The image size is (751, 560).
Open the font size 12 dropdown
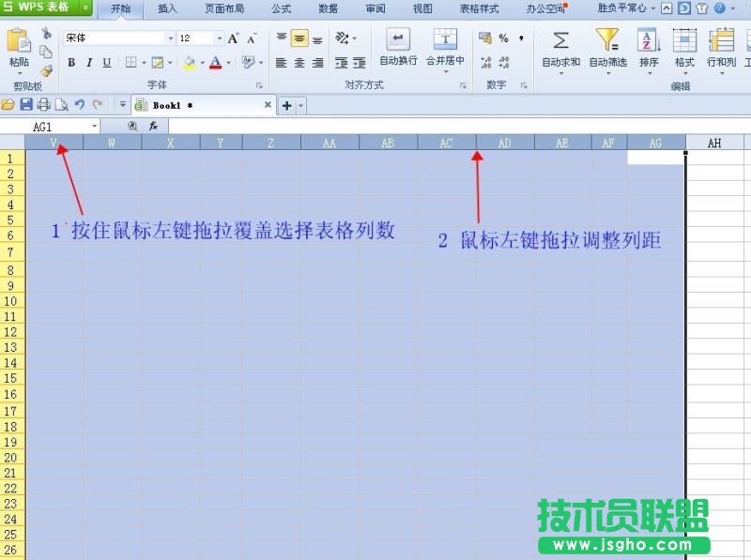point(220,38)
